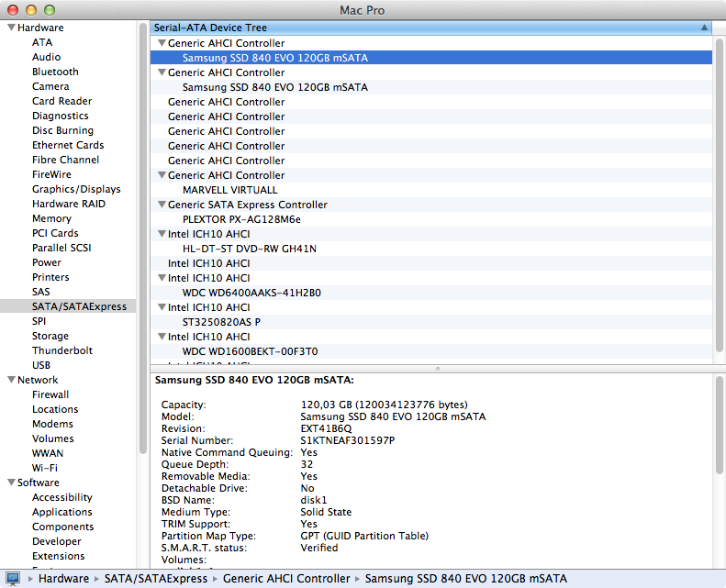Viewport: 726px width, 588px height.
Task: Open Hardware RAID section
Action: pyautogui.click(x=69, y=204)
